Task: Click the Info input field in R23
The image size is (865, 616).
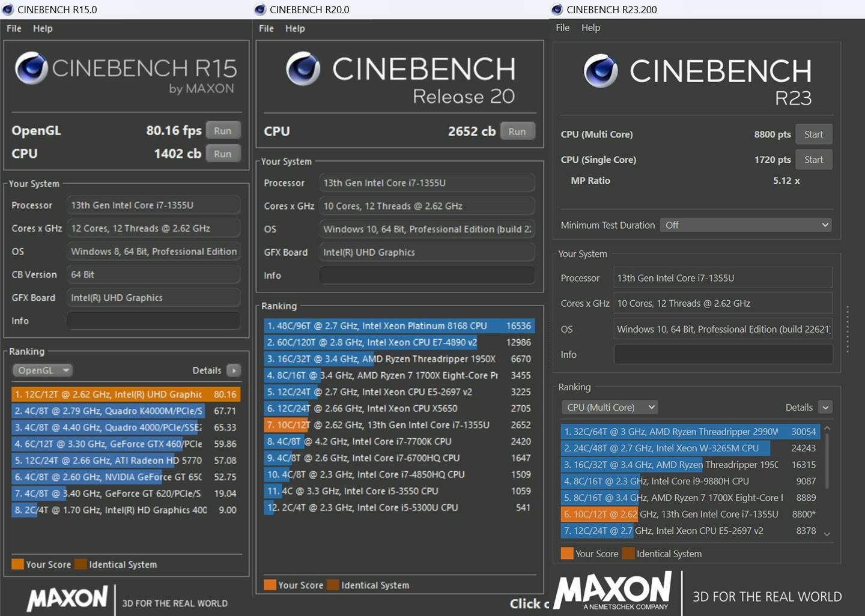Action: click(x=723, y=355)
